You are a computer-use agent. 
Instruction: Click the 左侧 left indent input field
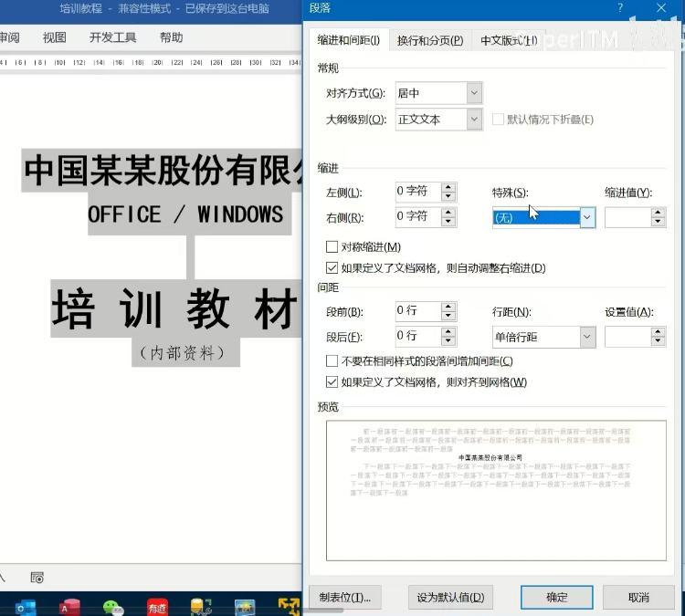coord(418,192)
